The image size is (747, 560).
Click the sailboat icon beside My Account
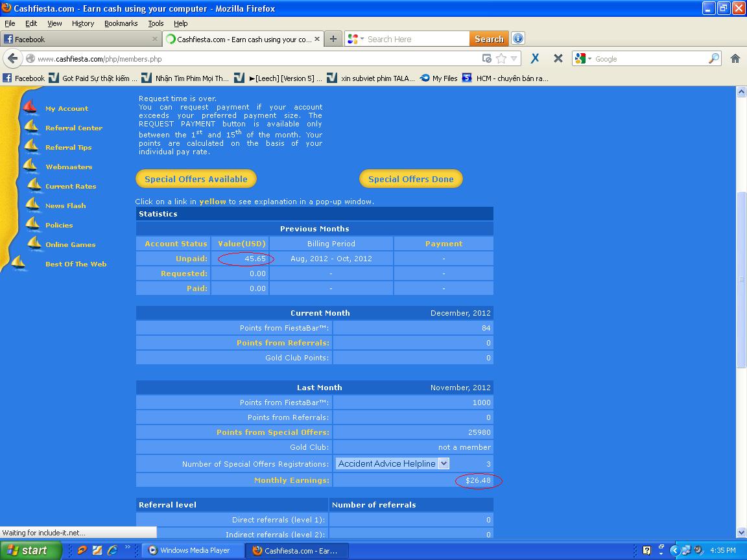[30, 107]
